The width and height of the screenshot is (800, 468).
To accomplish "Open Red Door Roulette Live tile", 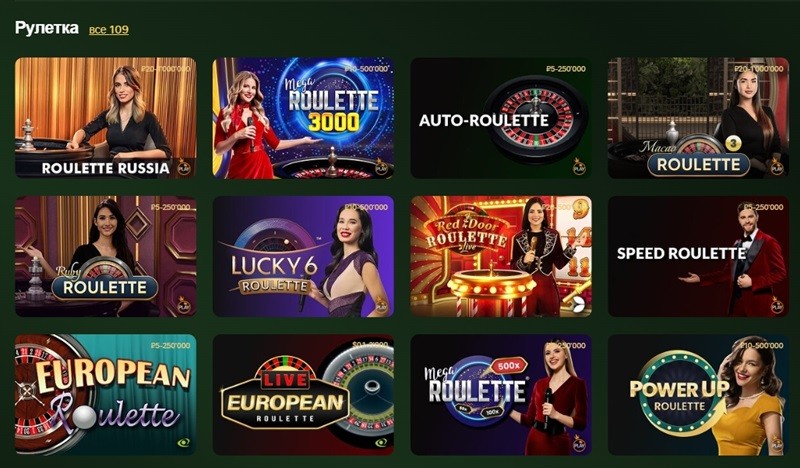I will (x=501, y=256).
